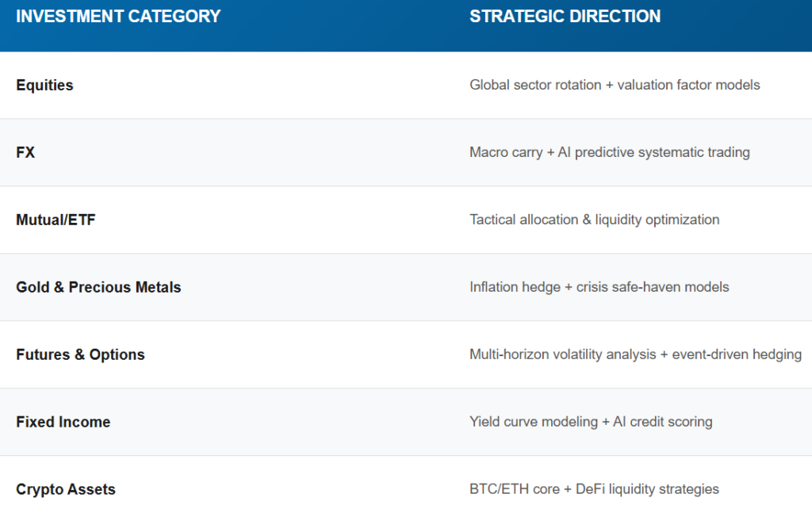The image size is (812, 513).
Task: Select the Gold & Precious Metals label
Action: point(98,287)
